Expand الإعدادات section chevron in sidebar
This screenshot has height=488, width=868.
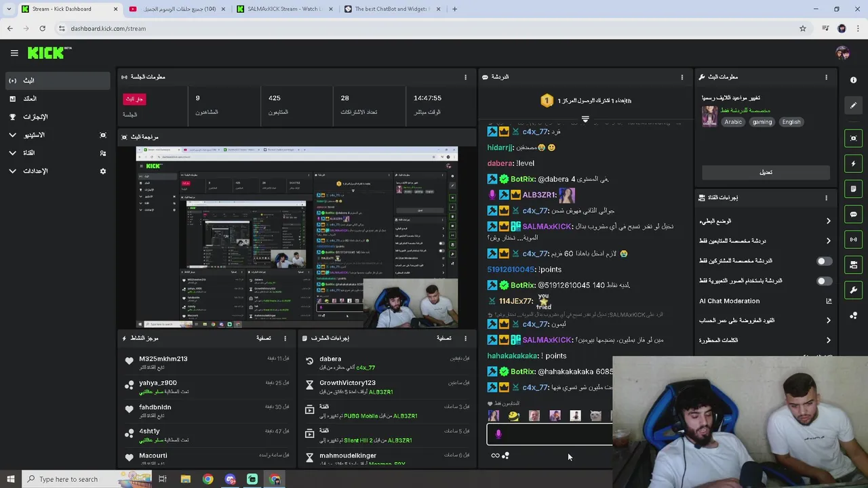point(12,171)
